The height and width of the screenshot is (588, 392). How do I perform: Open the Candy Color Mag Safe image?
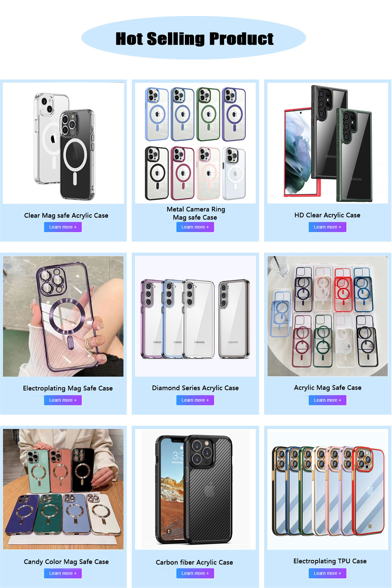click(x=63, y=489)
